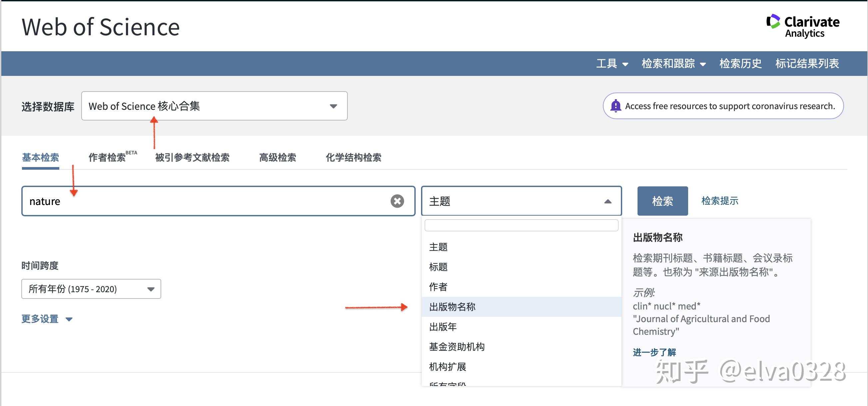
Task: Choose 机构扩展 from the field list
Action: (521, 367)
